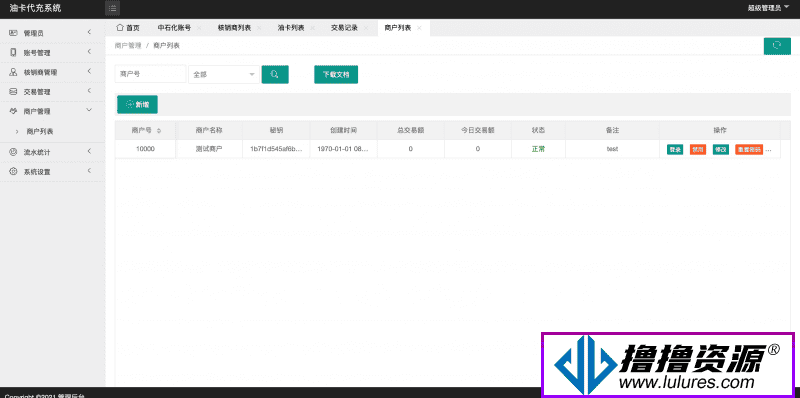The height and width of the screenshot is (398, 800).
Task: Click the 创建时间 cell 1970-01-01
Action: click(343, 150)
